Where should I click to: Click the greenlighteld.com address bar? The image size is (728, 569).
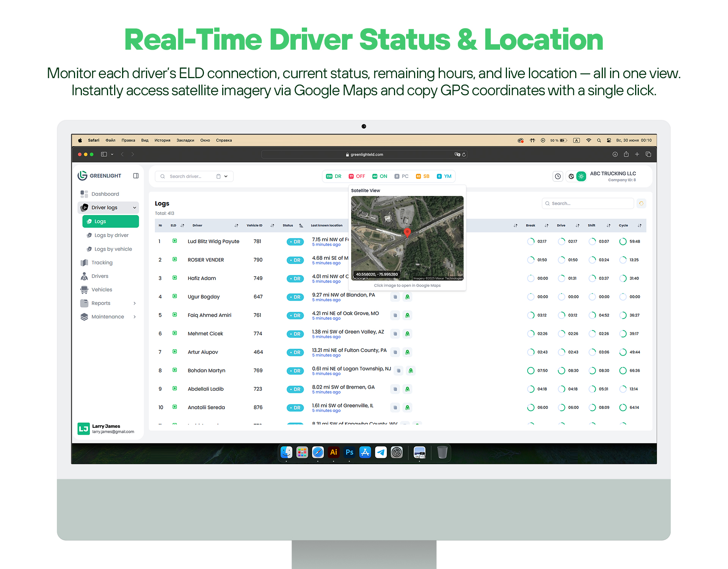(364, 154)
